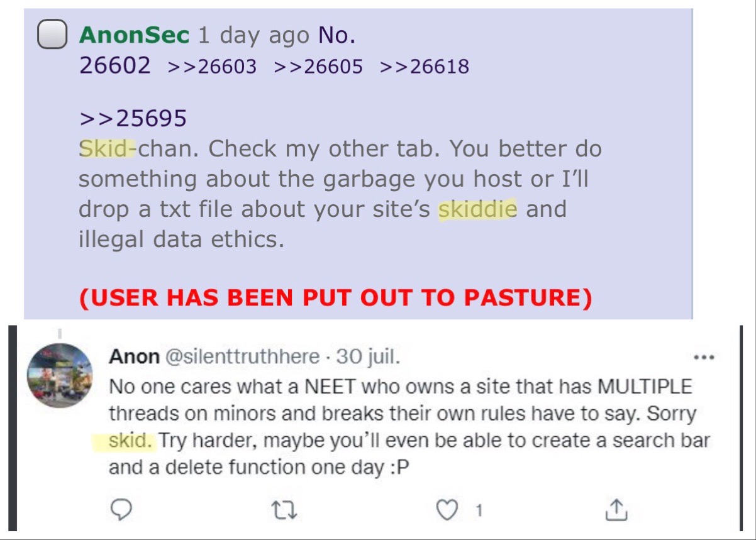This screenshot has width=756, height=540.
Task: Open the share icon on the tweet
Action: tap(616, 510)
